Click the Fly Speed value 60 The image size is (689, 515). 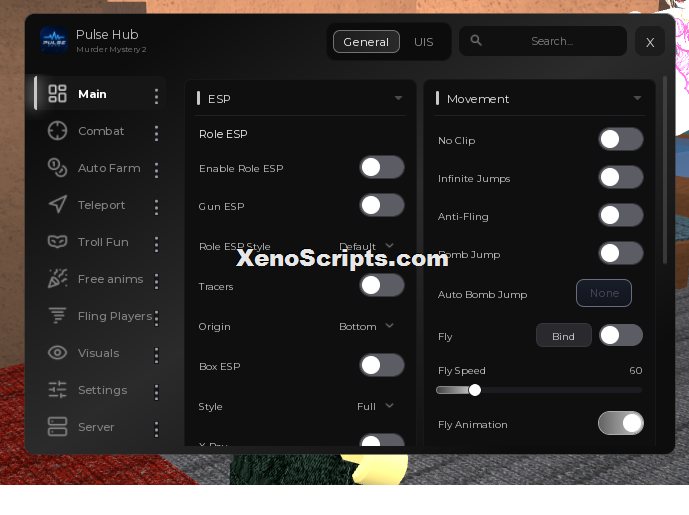click(x=635, y=370)
